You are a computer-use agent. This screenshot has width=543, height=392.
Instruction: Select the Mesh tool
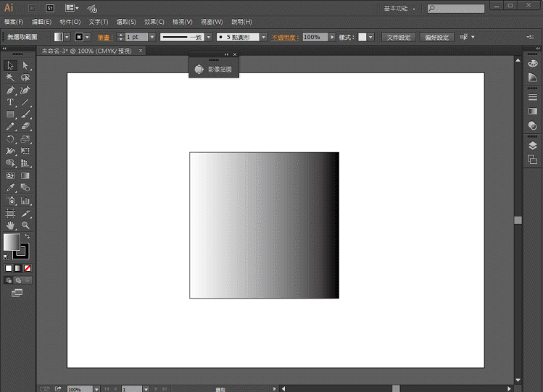[10, 176]
